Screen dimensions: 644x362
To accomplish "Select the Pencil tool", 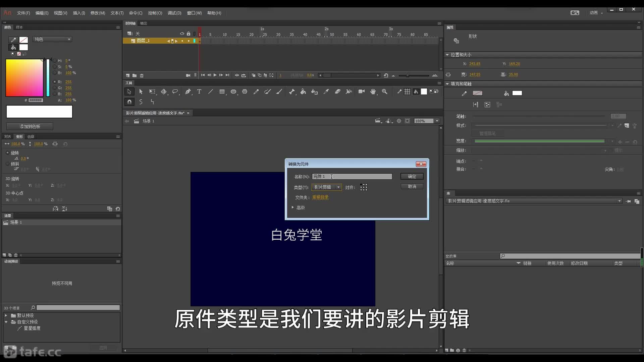I will pyautogui.click(x=256, y=92).
